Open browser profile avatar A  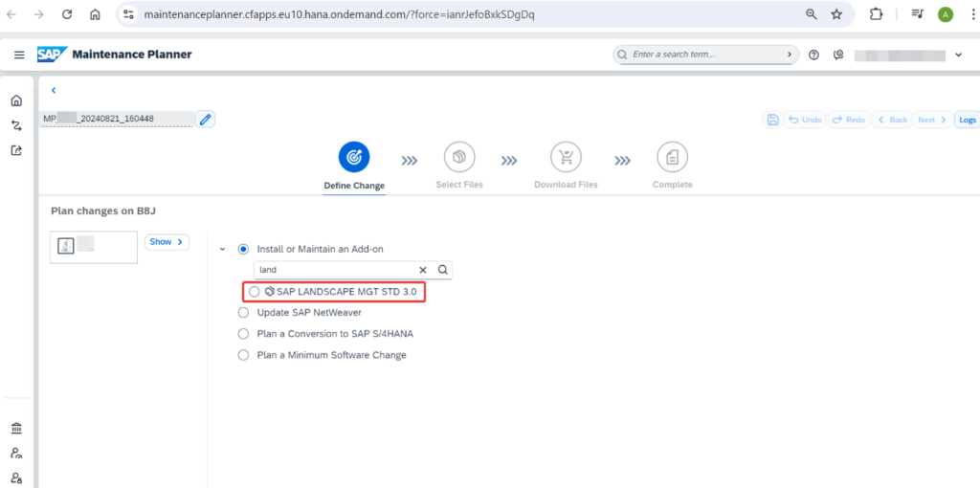coord(946,14)
